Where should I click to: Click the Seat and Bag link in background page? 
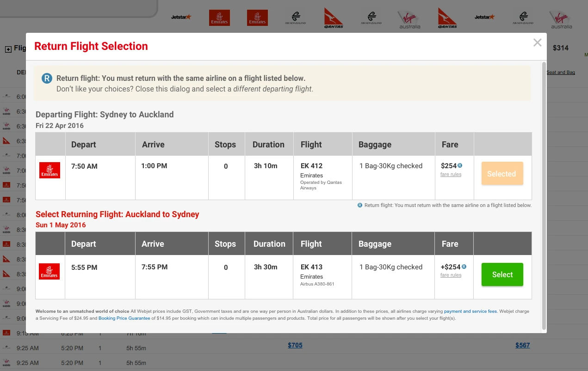point(561,73)
